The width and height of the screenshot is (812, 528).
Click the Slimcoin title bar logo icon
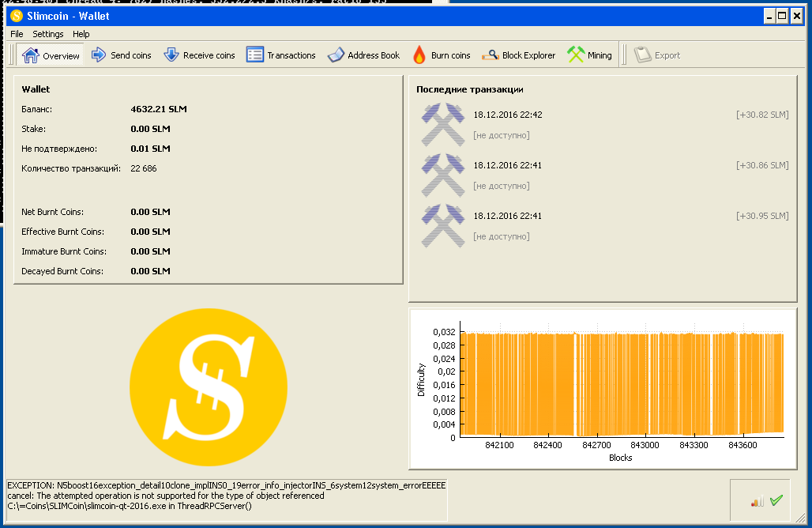click(17, 16)
